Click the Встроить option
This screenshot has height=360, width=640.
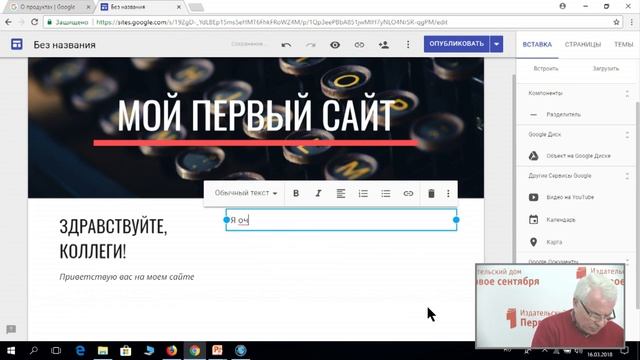pos(546,69)
